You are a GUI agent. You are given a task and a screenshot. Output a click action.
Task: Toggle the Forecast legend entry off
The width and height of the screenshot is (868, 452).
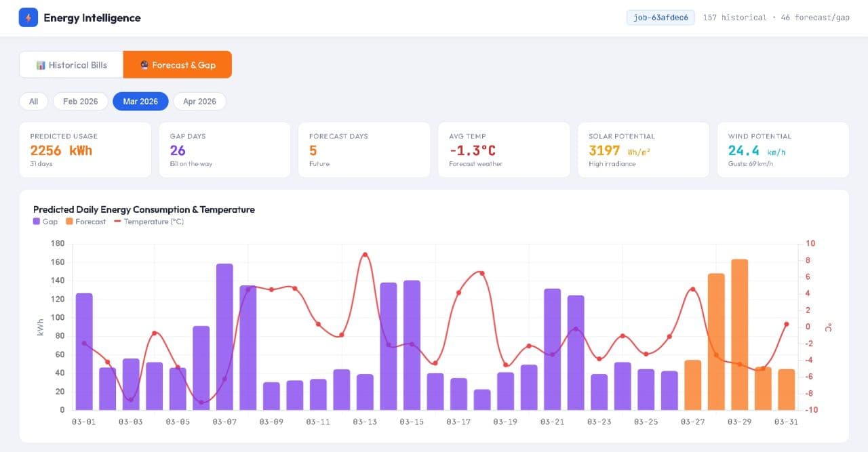[86, 221]
